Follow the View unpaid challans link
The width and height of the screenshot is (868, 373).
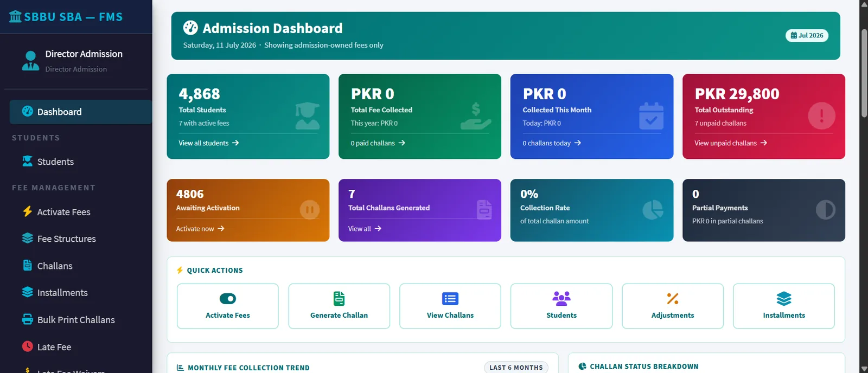tap(731, 143)
